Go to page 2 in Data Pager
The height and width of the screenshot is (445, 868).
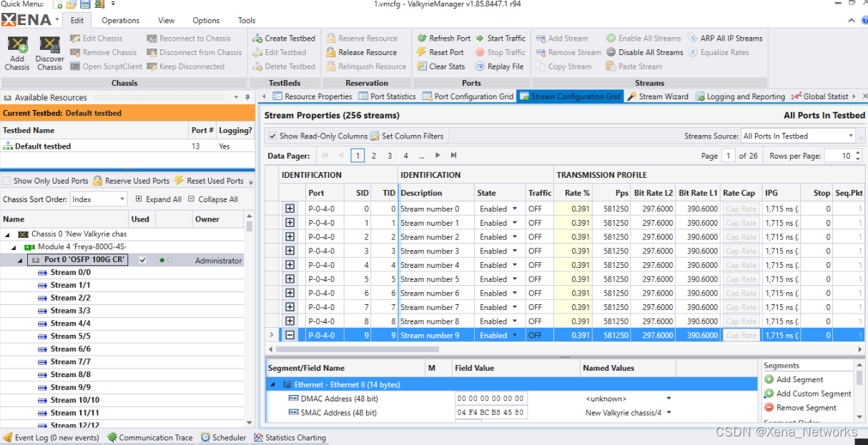[x=374, y=156]
